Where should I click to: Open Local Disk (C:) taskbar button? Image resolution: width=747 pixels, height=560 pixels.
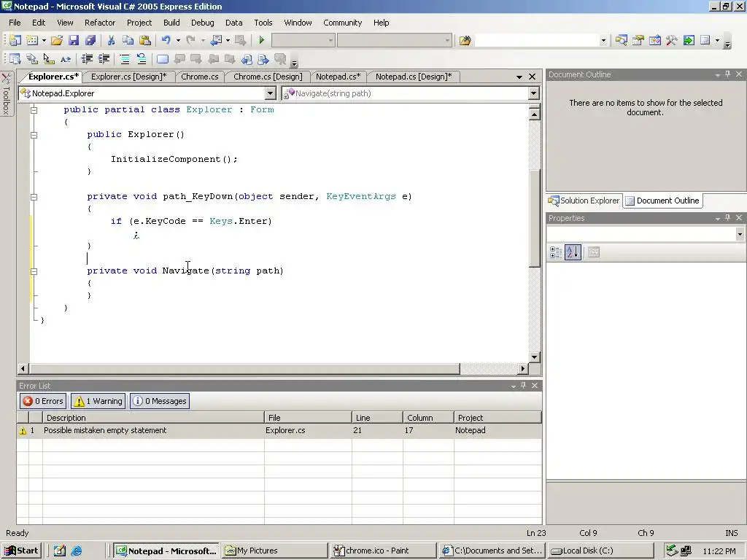coord(600,551)
